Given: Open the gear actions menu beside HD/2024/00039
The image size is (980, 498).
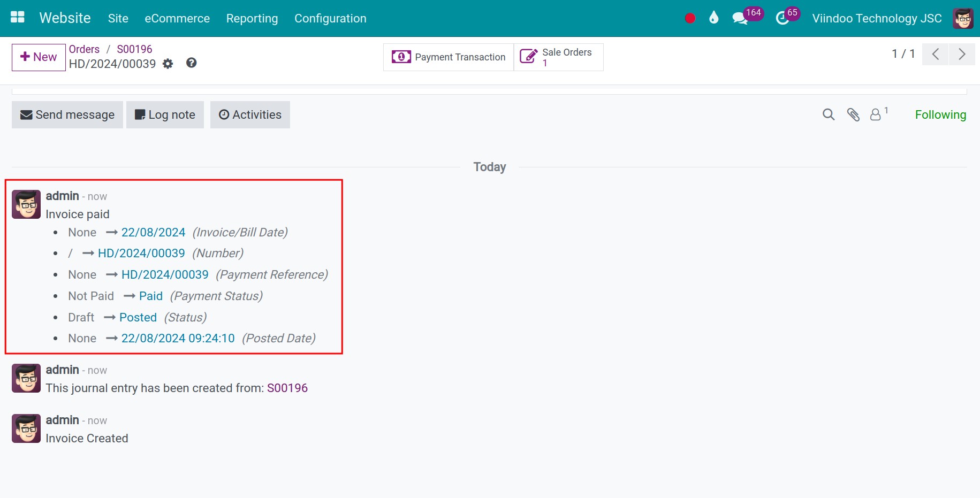Looking at the screenshot, I should (x=168, y=64).
